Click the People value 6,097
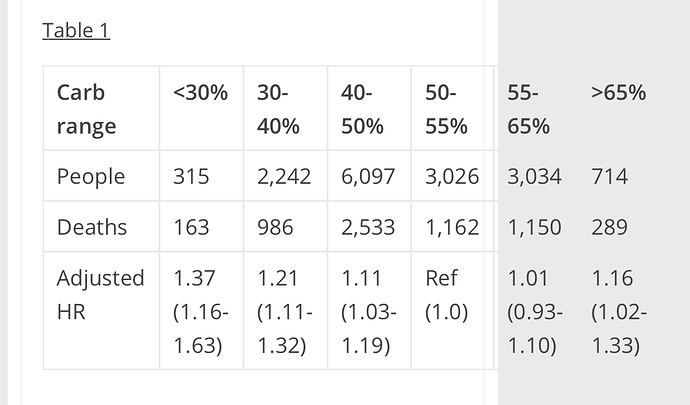This screenshot has height=405, width=690. point(370,176)
